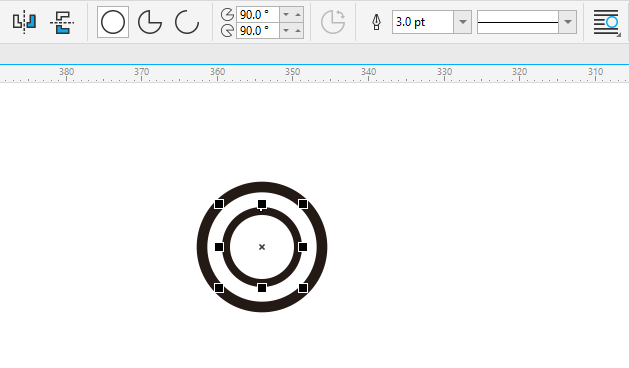Increase the ending angle value
The height and width of the screenshot is (368, 629).
[298, 30]
